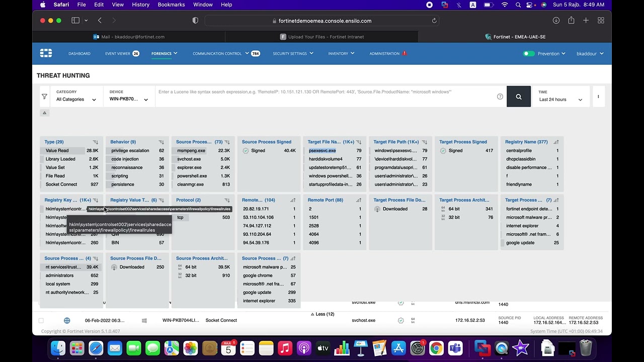
Task: Open the Administration menu item
Action: point(388,53)
